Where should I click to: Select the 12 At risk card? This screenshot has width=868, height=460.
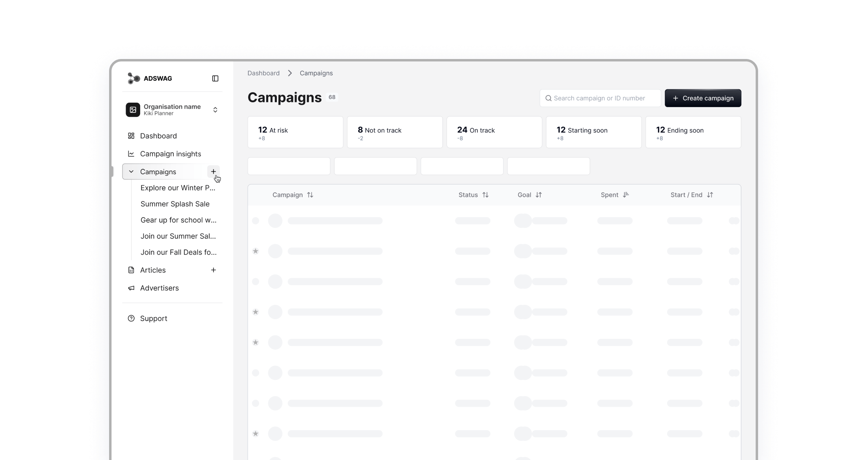tap(295, 132)
